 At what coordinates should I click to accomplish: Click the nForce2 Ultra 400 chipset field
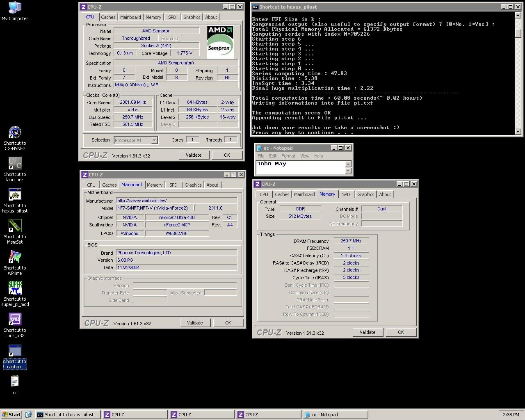[x=177, y=217]
